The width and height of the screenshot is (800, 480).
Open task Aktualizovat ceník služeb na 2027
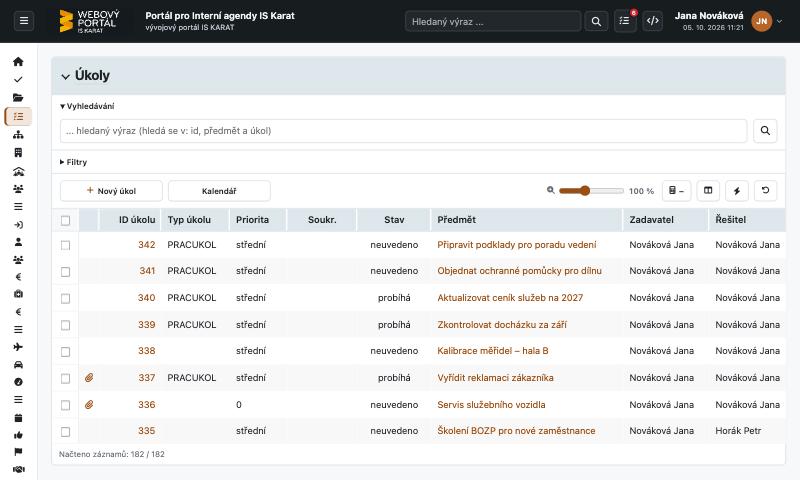tap(510, 298)
